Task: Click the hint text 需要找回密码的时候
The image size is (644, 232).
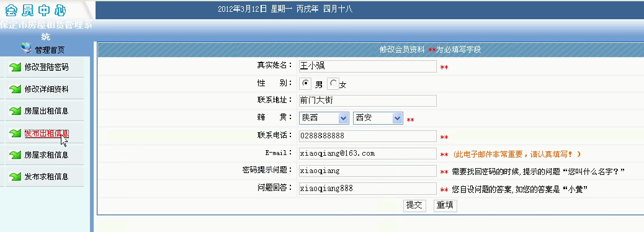Action: tap(538, 172)
